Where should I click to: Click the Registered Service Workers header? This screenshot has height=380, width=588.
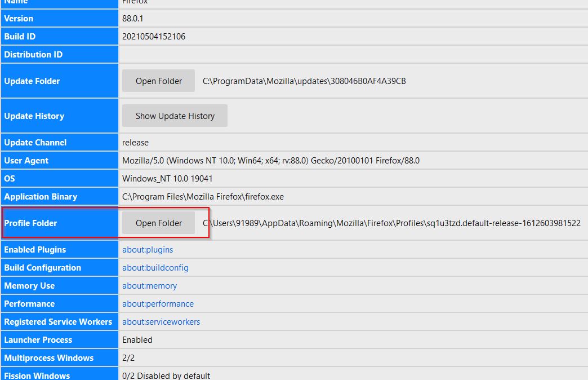(60, 321)
